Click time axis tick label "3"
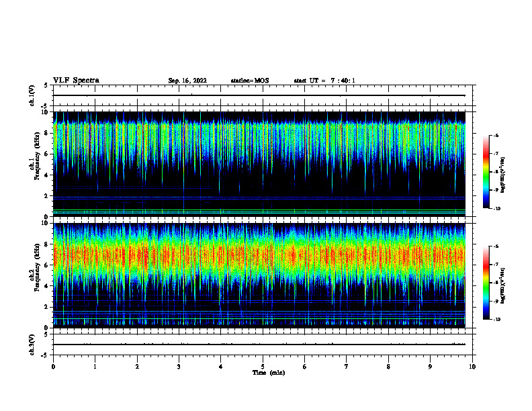The width and height of the screenshot is (532, 411). point(179,367)
